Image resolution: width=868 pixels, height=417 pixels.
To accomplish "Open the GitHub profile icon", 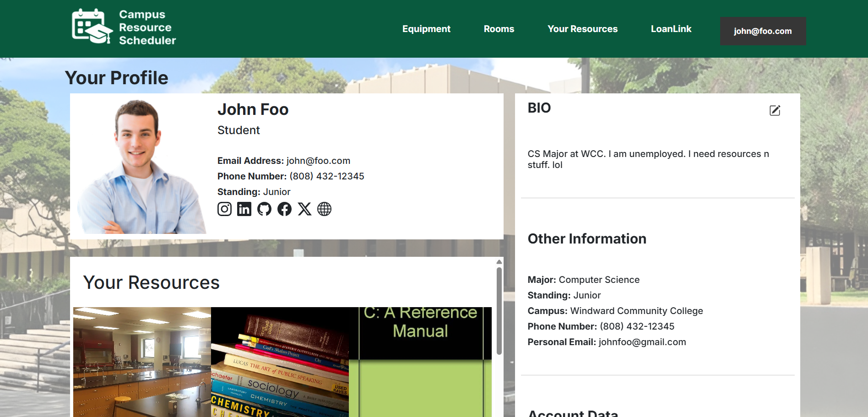I will [264, 209].
